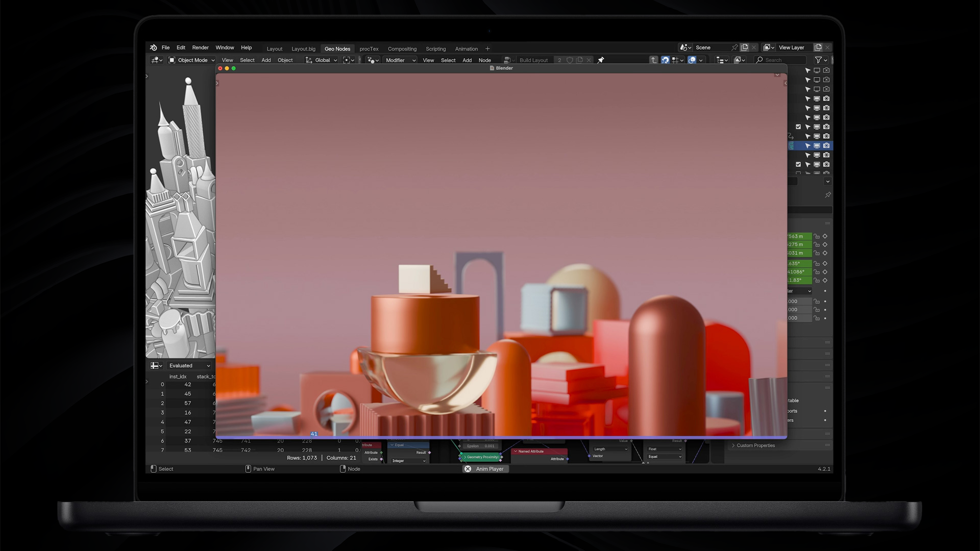This screenshot has width=980, height=551.
Task: Open the snapping options dropdown in node editor
Action: [678, 60]
